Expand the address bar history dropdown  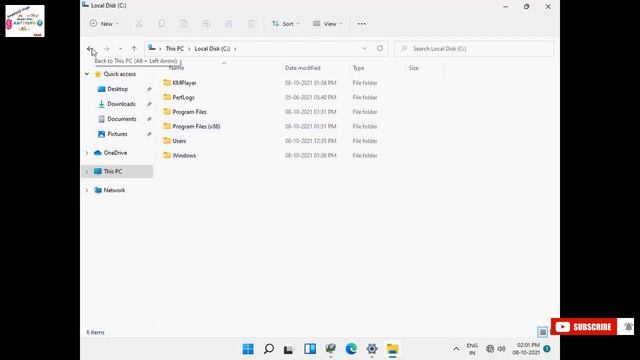pyautogui.click(x=364, y=48)
